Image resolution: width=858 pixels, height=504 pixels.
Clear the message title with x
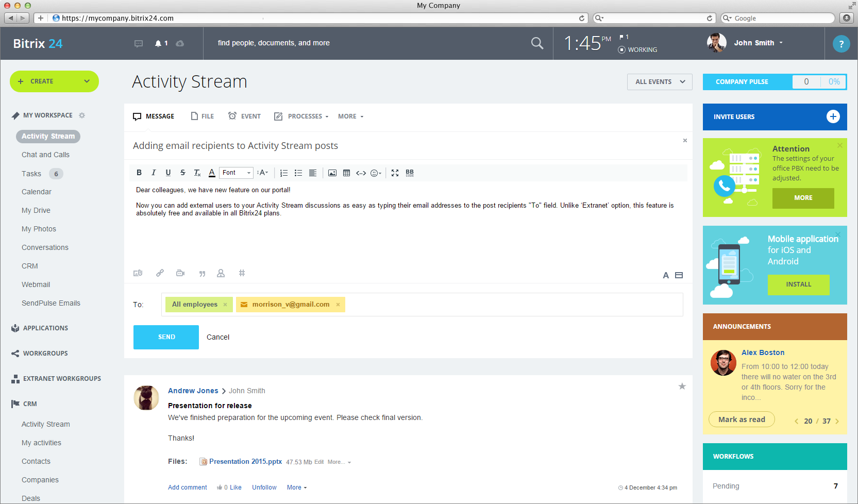(x=685, y=140)
